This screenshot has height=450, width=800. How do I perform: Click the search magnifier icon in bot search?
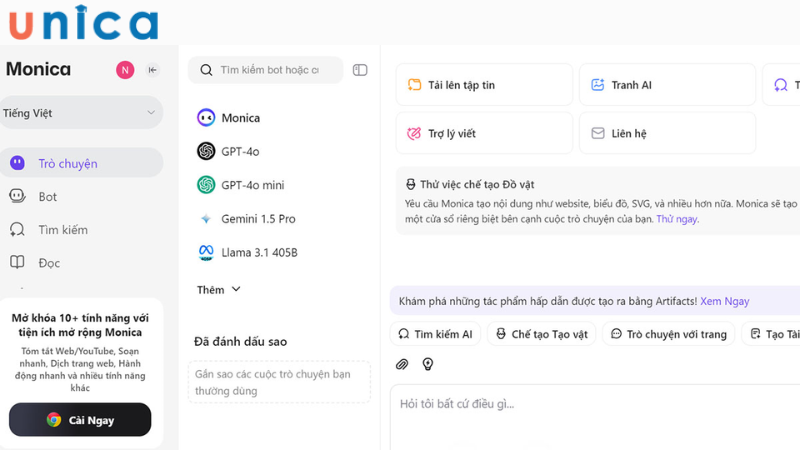[206, 70]
